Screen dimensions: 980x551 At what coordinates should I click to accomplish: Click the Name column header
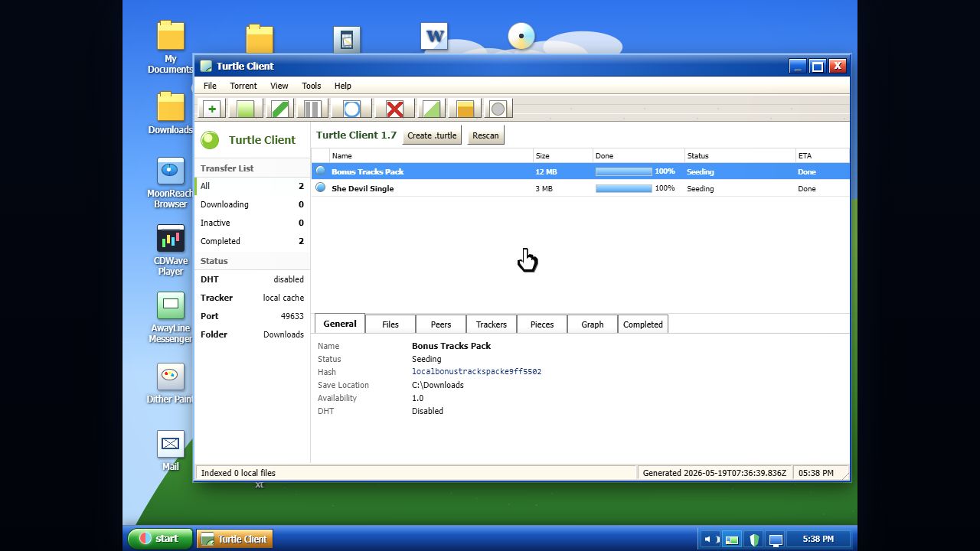[430, 155]
